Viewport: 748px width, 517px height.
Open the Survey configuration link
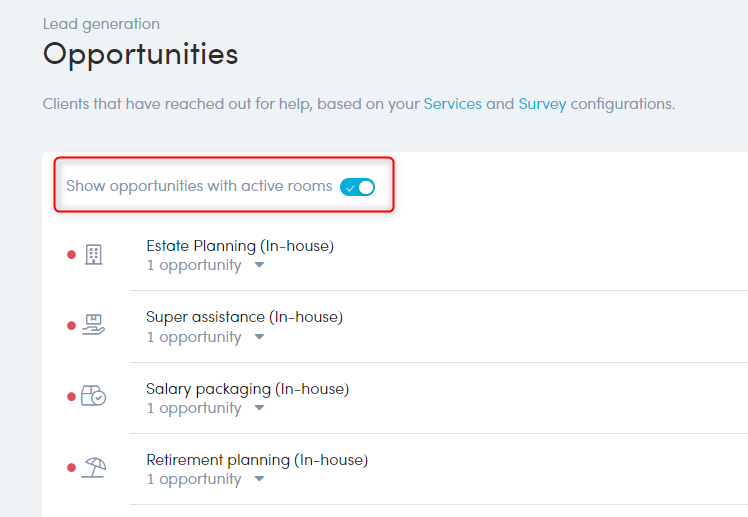[x=542, y=104]
